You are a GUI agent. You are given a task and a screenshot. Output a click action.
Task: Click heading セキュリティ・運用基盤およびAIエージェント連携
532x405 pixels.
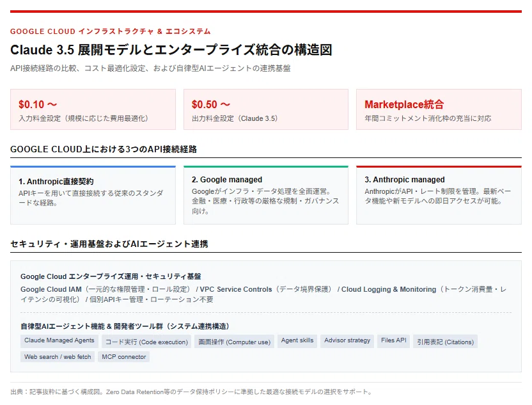pos(109,244)
